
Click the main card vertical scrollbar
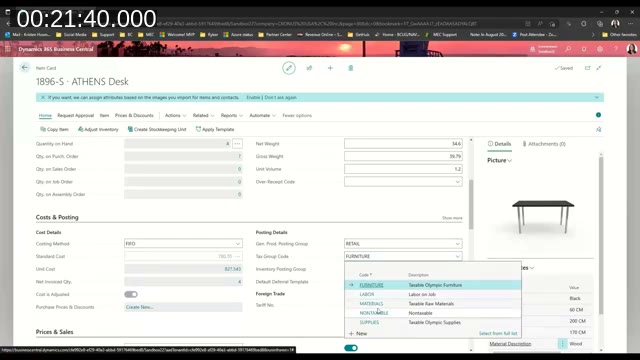tap(471, 204)
